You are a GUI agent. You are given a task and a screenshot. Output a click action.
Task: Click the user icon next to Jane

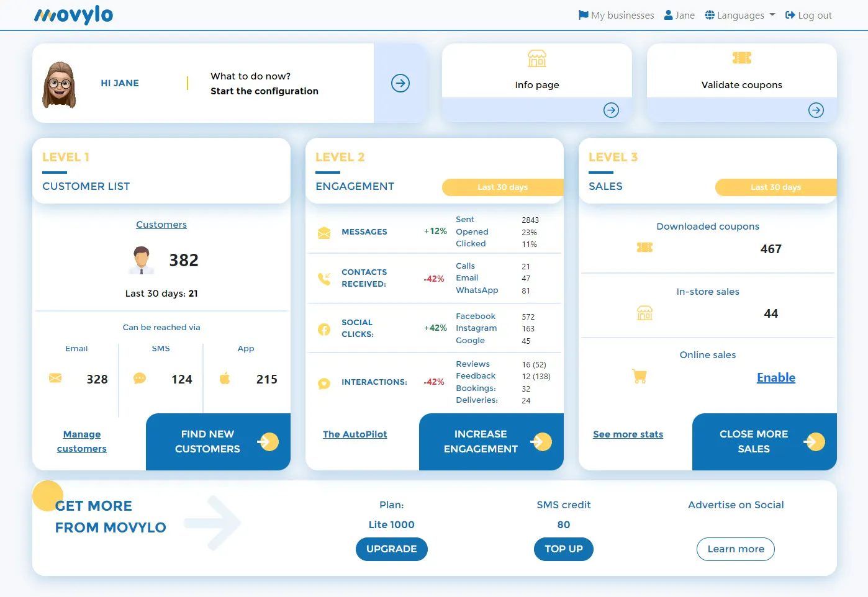pyautogui.click(x=669, y=15)
